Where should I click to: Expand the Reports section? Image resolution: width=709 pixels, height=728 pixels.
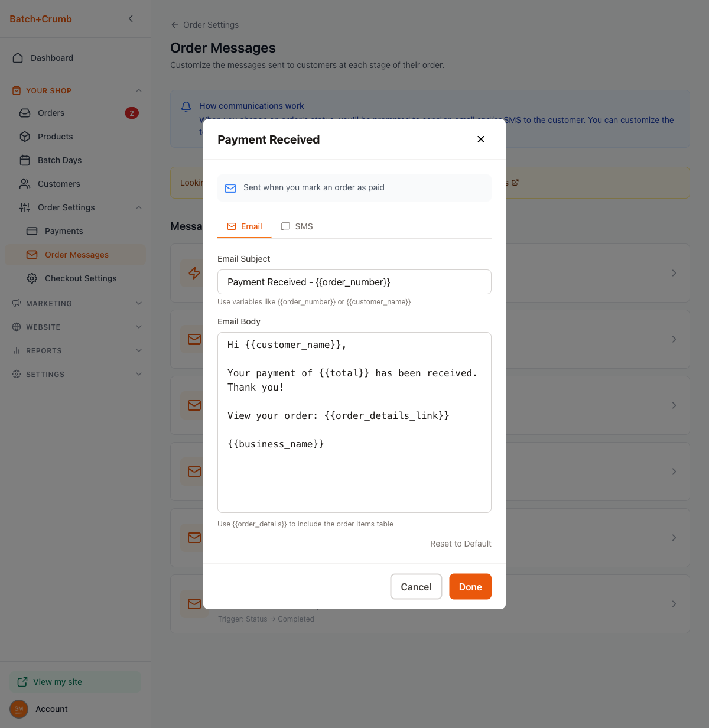tap(139, 350)
